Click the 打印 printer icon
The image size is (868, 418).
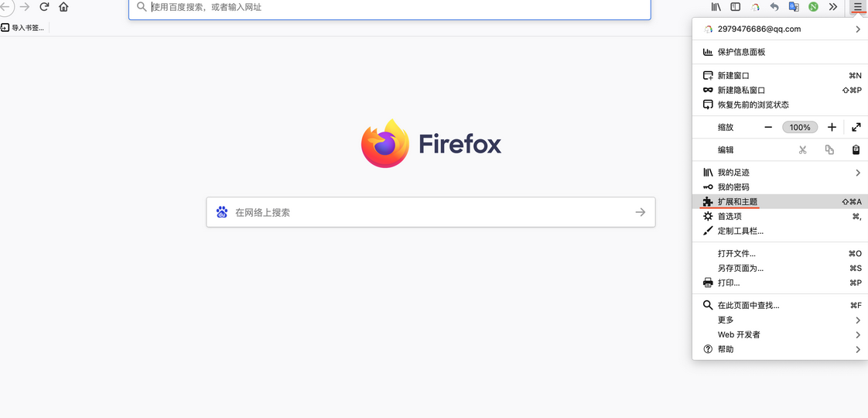tap(707, 283)
